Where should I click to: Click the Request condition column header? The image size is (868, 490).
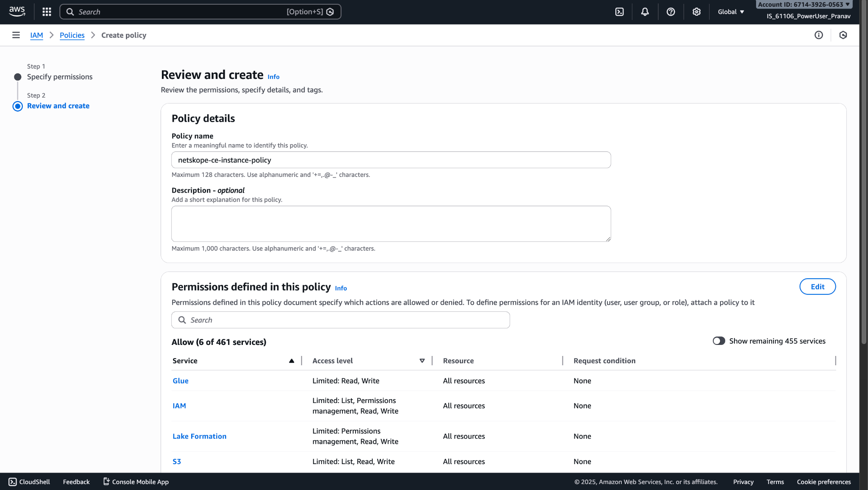[604, 361]
